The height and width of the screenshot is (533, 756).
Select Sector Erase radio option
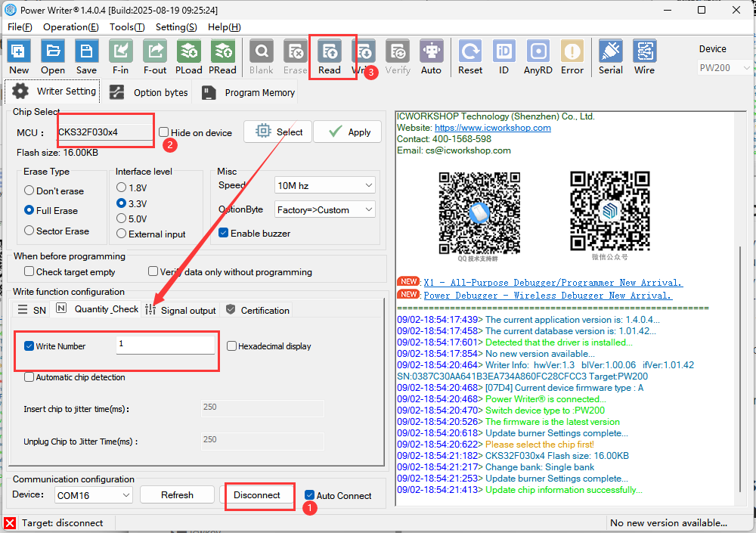(29, 231)
